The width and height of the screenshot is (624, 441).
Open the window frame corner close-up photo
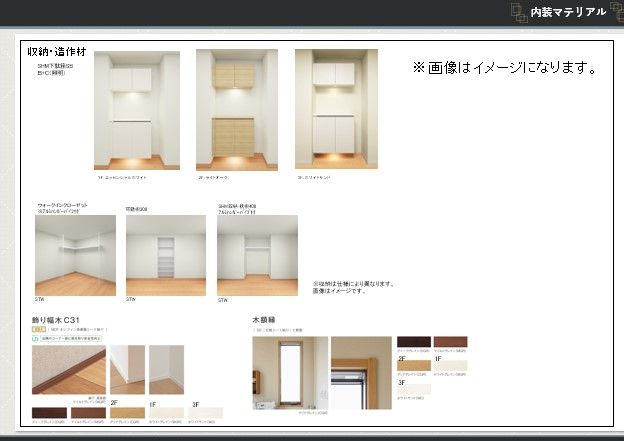pyautogui.click(x=361, y=373)
